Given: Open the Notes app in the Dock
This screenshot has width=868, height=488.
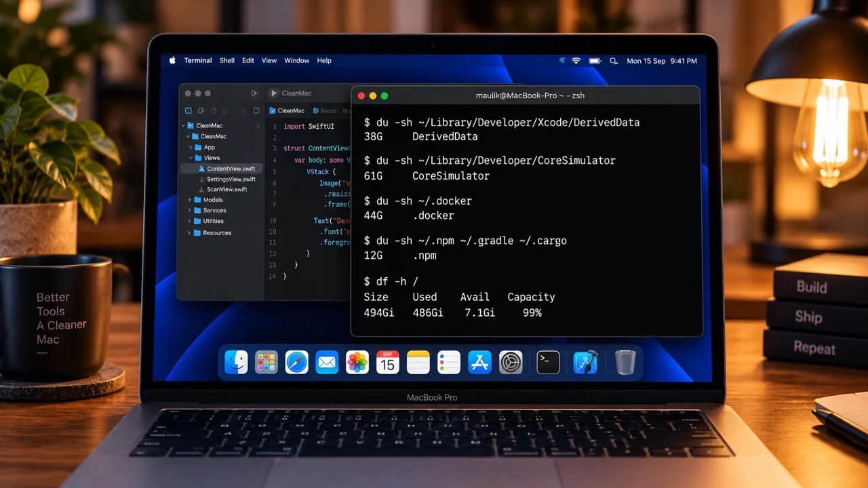Looking at the screenshot, I should 418,363.
